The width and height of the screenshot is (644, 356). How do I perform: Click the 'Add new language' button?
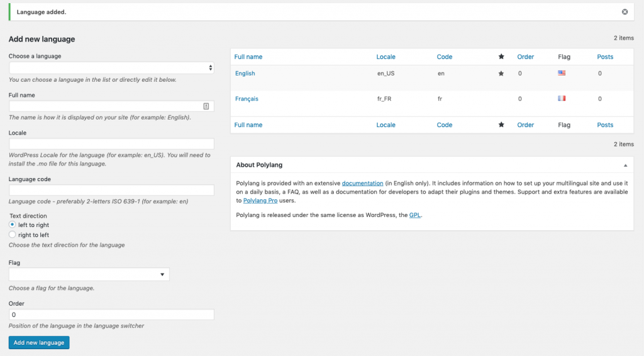tap(39, 342)
